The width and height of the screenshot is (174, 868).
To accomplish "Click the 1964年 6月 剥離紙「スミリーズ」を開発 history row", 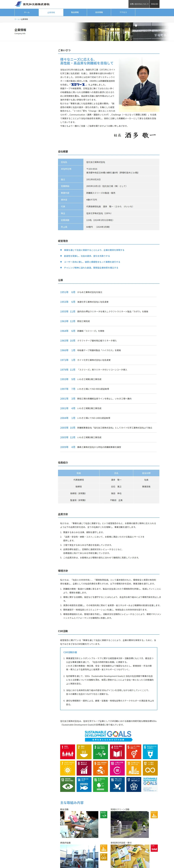I will click(x=108, y=331).
